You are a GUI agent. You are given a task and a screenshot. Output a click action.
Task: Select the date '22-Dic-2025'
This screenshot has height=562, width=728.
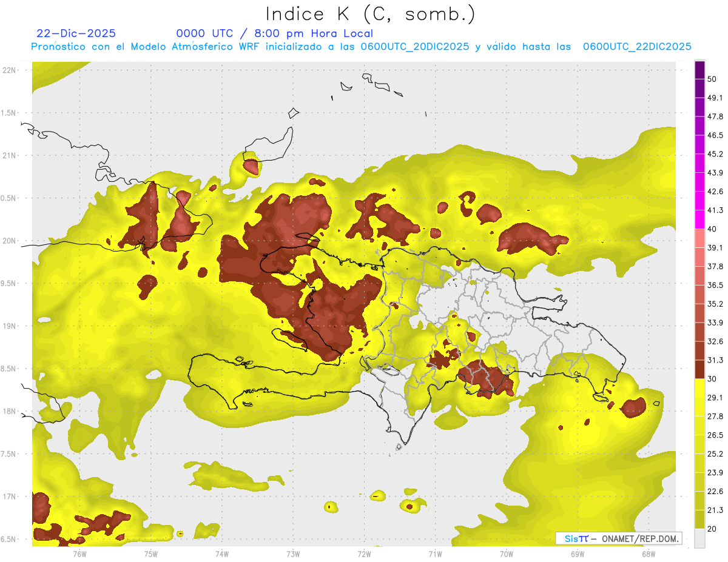(76, 34)
